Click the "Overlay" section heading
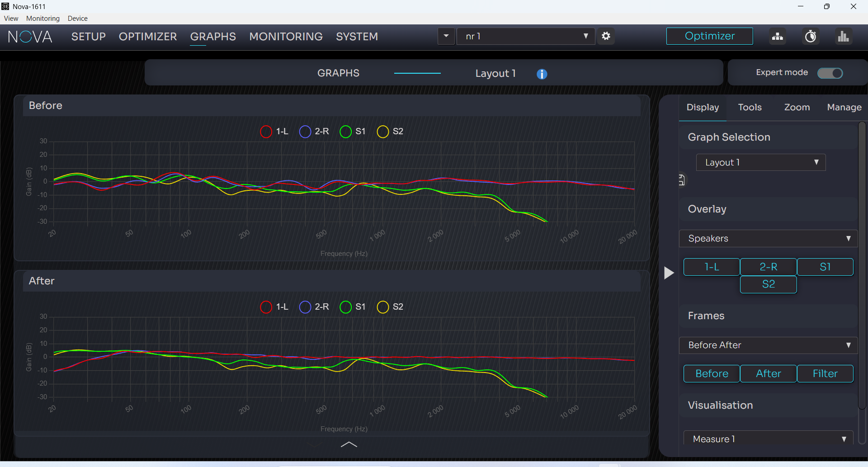 pyautogui.click(x=707, y=209)
